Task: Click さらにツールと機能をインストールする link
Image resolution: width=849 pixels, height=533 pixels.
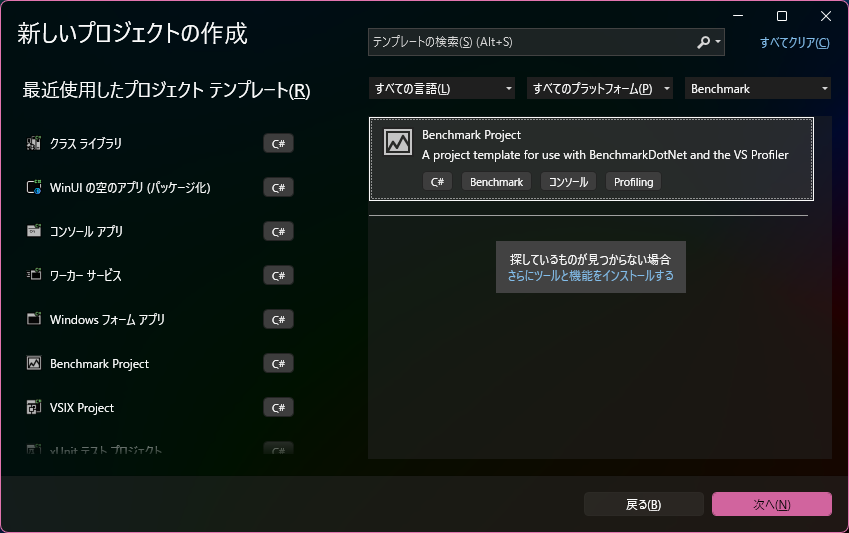Action: point(591,276)
